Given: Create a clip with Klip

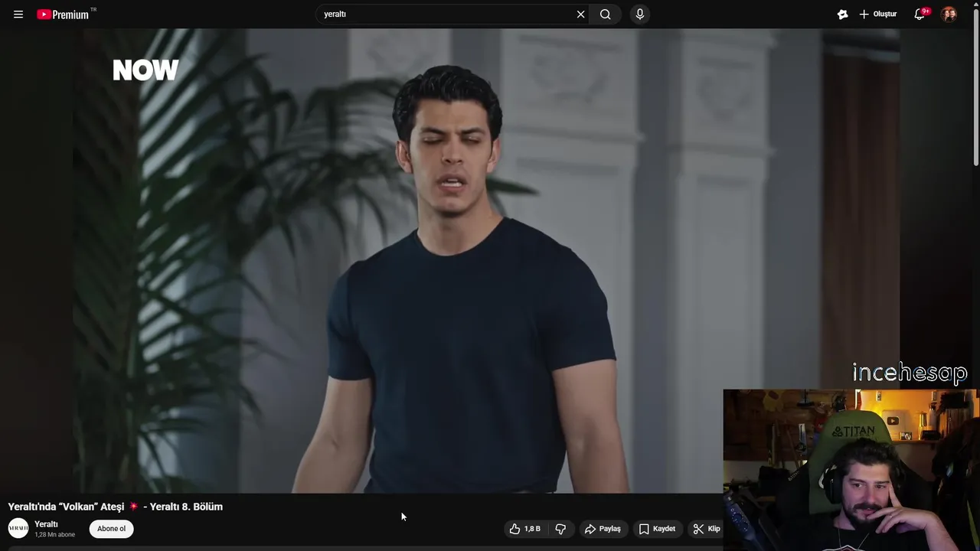Looking at the screenshot, I should [x=707, y=529].
